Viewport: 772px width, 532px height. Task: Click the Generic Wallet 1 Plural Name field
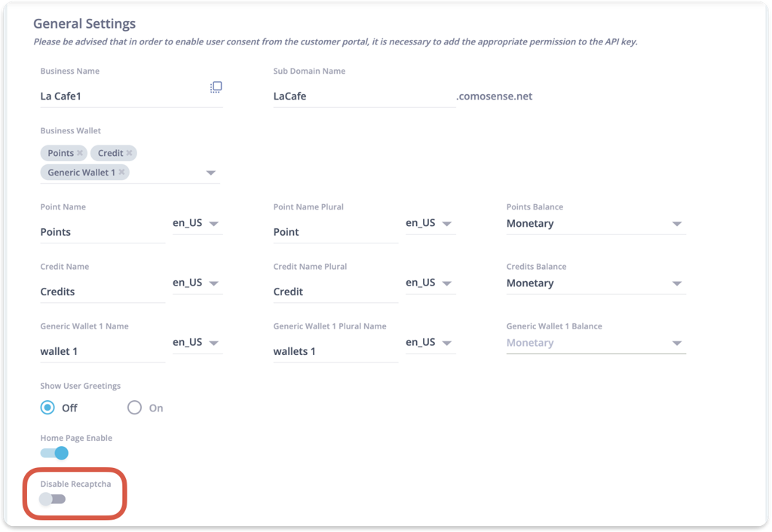[x=335, y=351]
